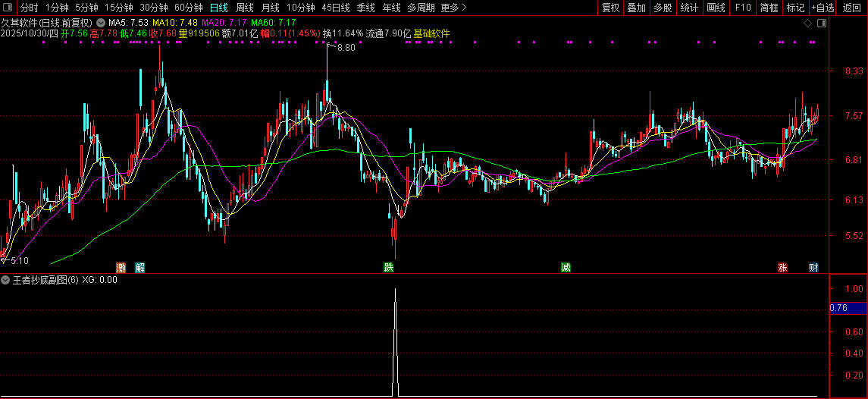Click the diamond marker icon above chart

tap(807, 24)
